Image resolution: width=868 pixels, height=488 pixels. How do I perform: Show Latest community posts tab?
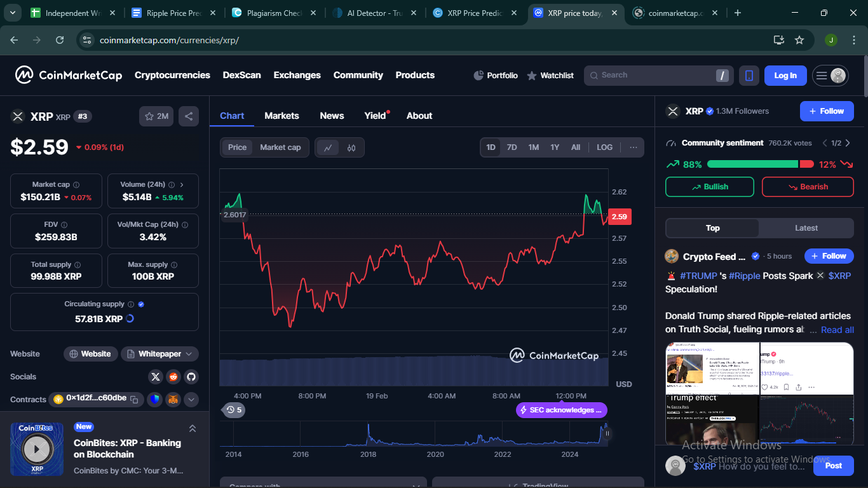pyautogui.click(x=806, y=228)
